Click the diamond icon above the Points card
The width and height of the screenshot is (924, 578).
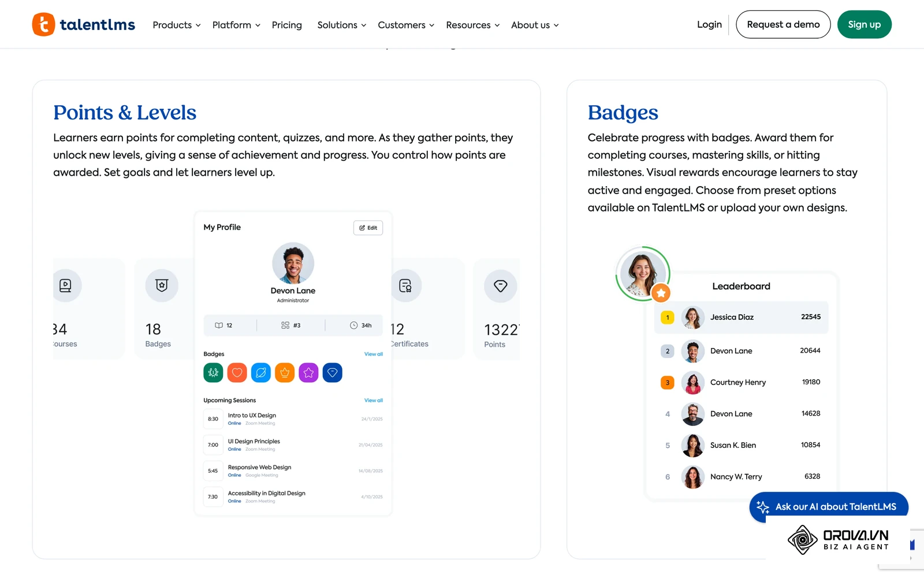(x=500, y=286)
